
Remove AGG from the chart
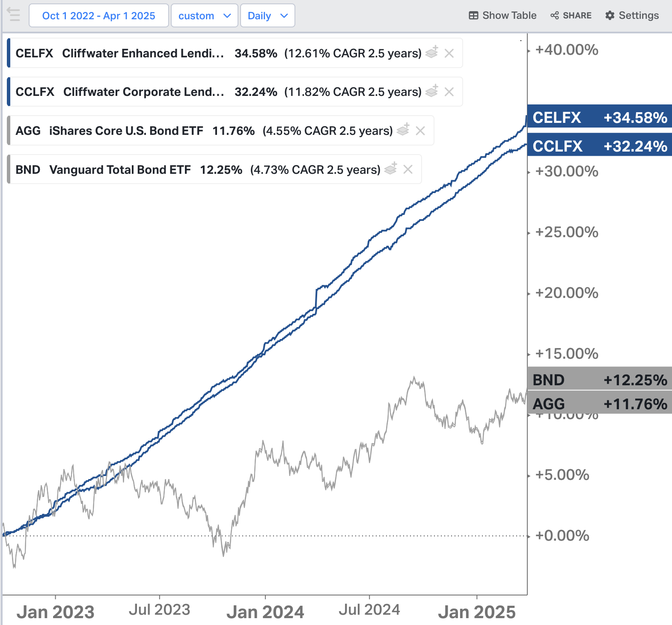click(x=420, y=131)
